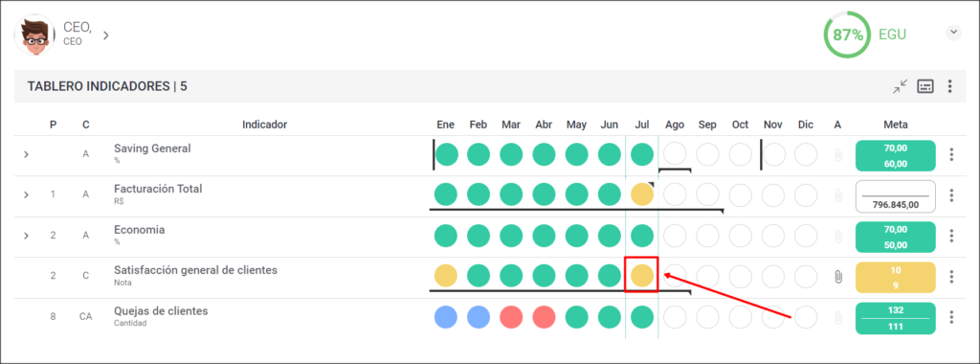
Task: Click the Jul month column header
Action: (x=642, y=125)
